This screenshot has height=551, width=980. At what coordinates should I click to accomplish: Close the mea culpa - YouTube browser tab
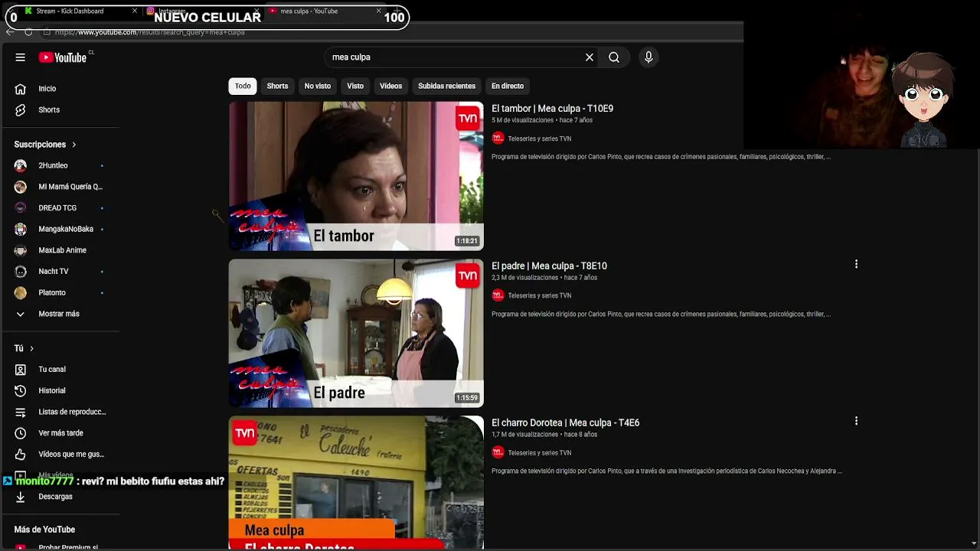pyautogui.click(x=378, y=11)
